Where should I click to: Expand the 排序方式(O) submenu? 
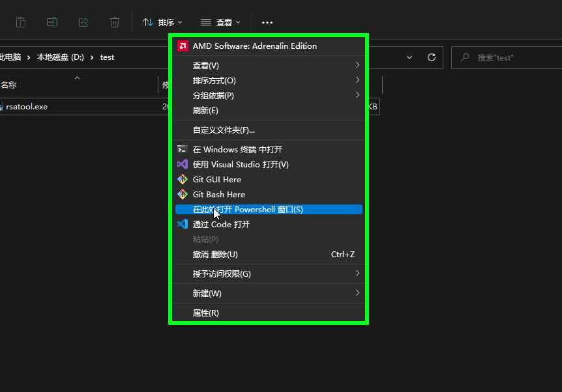click(269, 81)
